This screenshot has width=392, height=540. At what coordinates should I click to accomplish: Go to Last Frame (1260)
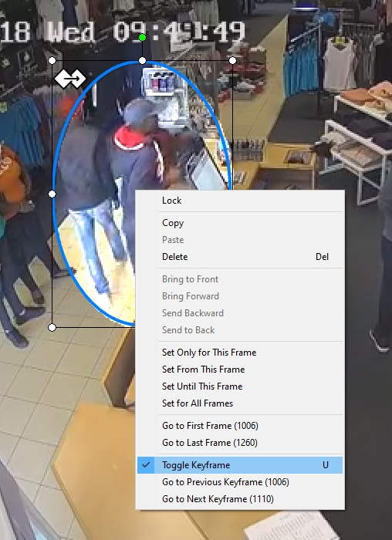pyautogui.click(x=240, y=443)
